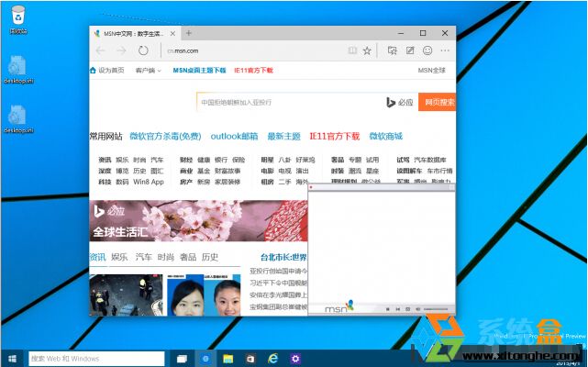
Task: Open 最新主题 link
Action: (x=283, y=136)
